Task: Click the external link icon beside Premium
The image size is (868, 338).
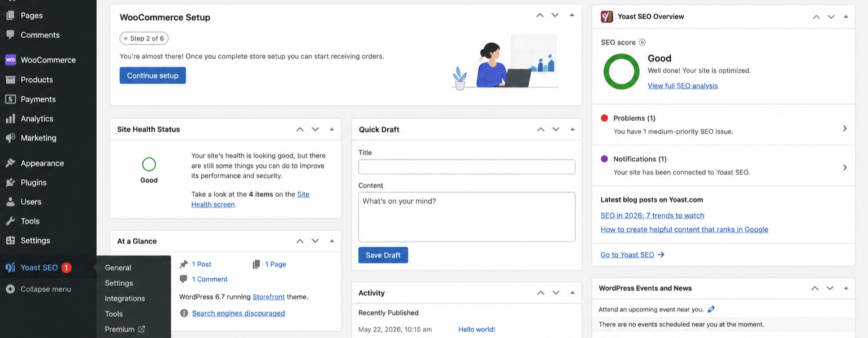Action: (x=141, y=329)
